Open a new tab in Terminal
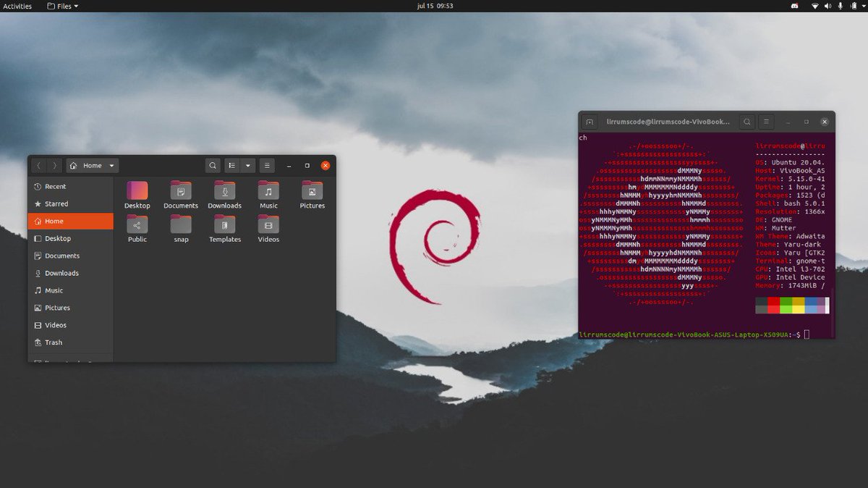The image size is (868, 488). click(x=590, y=122)
